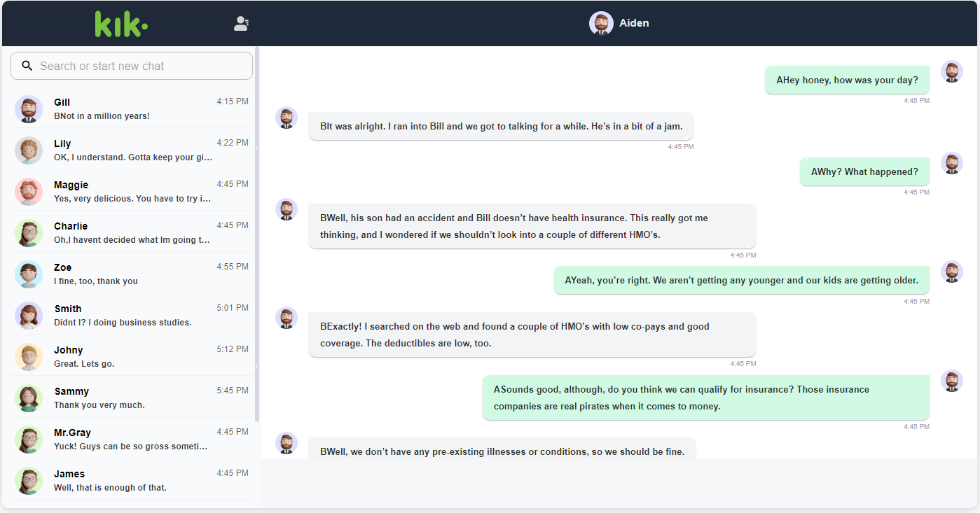Click the Kik logo in the header
The width and height of the screenshot is (980, 513).
[120, 23]
